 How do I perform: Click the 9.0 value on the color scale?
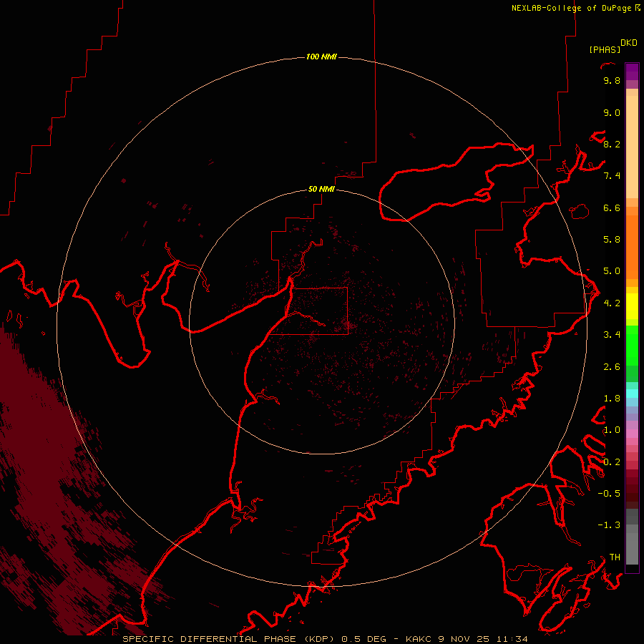(612, 112)
